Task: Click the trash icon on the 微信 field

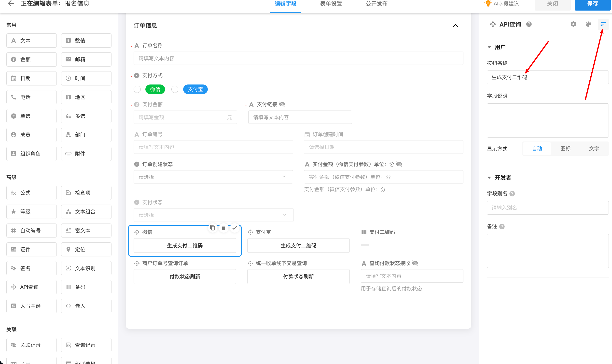Action: tap(223, 228)
